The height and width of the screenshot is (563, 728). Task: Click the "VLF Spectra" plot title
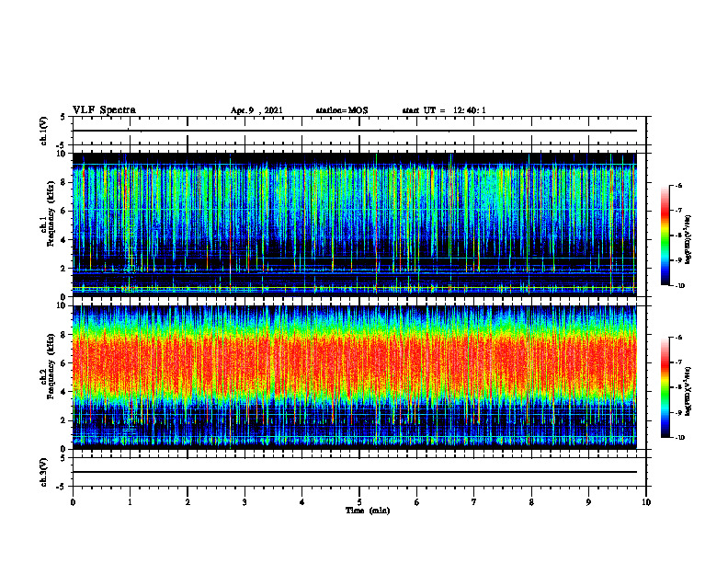104,110
